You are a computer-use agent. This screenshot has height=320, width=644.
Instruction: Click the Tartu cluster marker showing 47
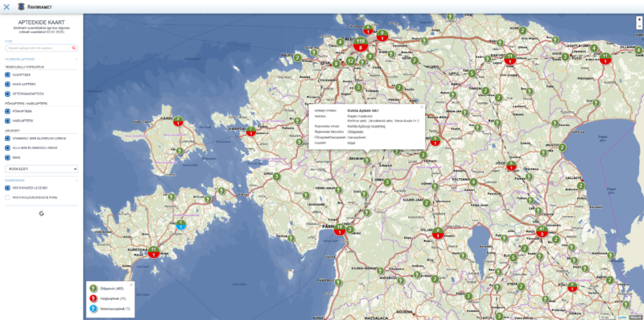point(542,231)
